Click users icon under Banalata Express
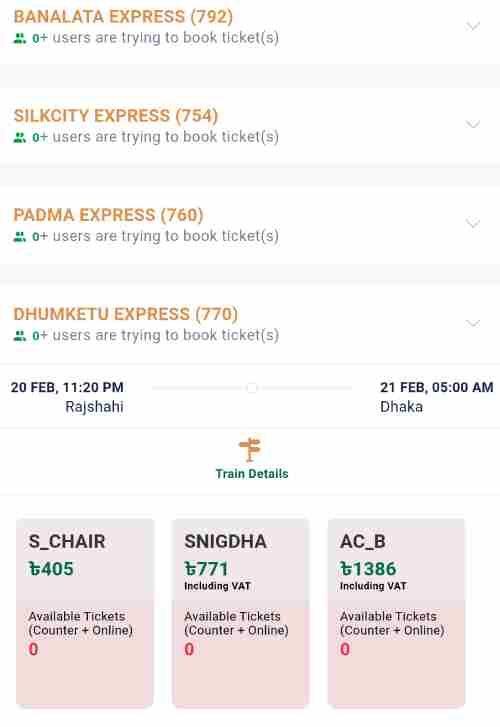 click(19, 38)
